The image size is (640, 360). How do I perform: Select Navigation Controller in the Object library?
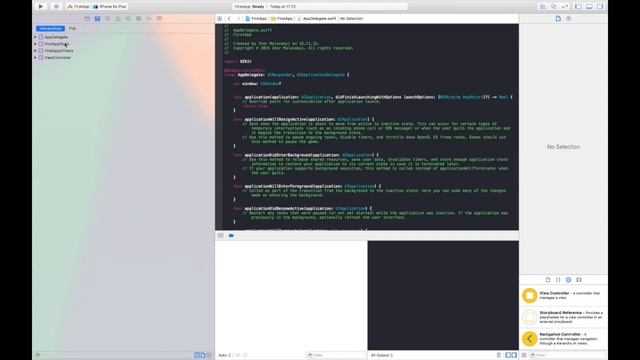(564, 339)
